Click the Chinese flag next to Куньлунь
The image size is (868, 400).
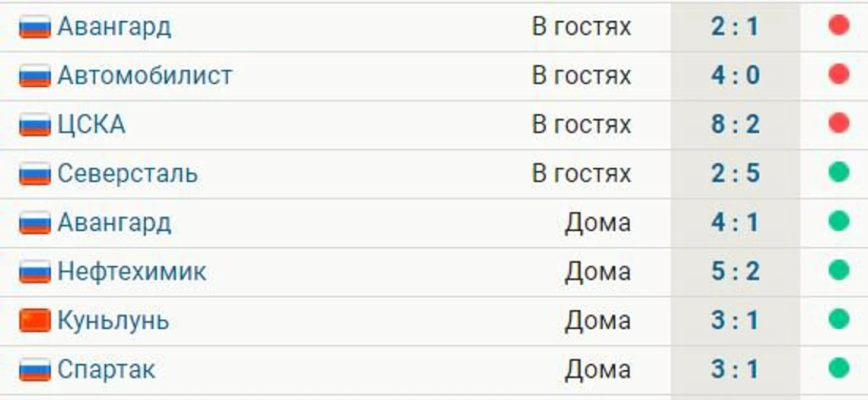tap(34, 321)
